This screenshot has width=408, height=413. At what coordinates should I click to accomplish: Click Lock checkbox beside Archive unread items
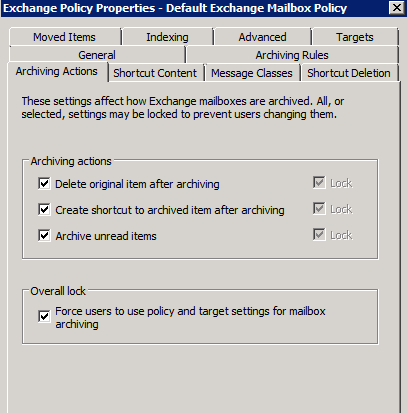tap(319, 234)
